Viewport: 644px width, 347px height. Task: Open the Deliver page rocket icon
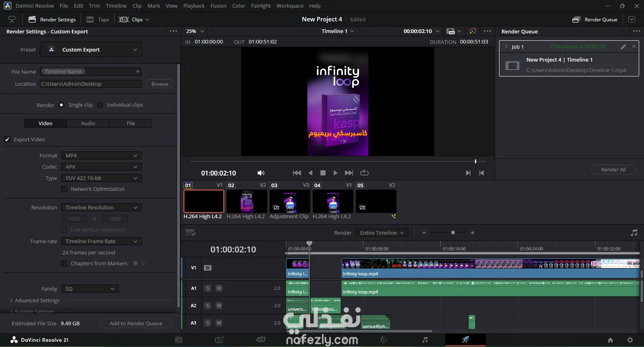[x=465, y=340]
